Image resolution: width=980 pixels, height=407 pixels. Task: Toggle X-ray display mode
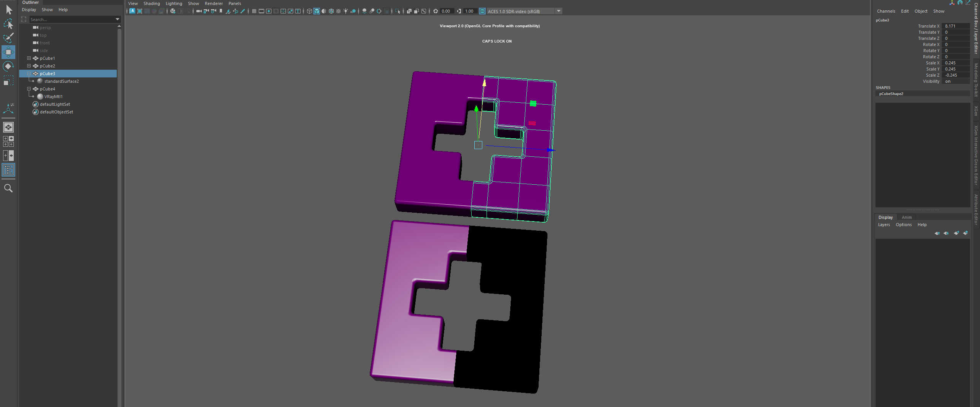409,11
